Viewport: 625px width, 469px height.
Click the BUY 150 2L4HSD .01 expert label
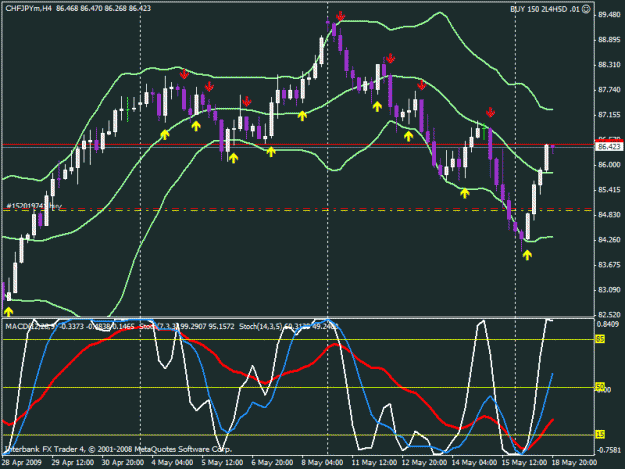[x=544, y=9]
